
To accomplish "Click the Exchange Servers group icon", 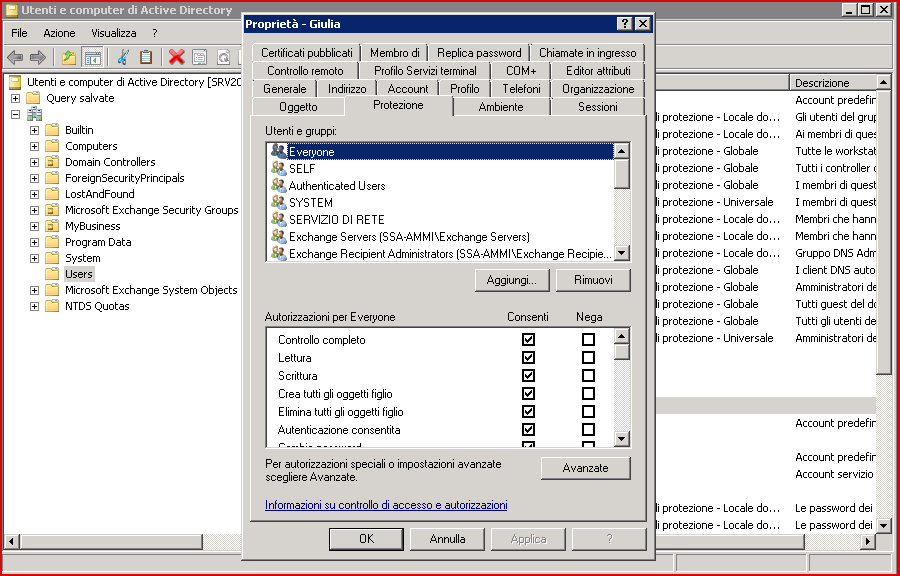I will point(278,236).
